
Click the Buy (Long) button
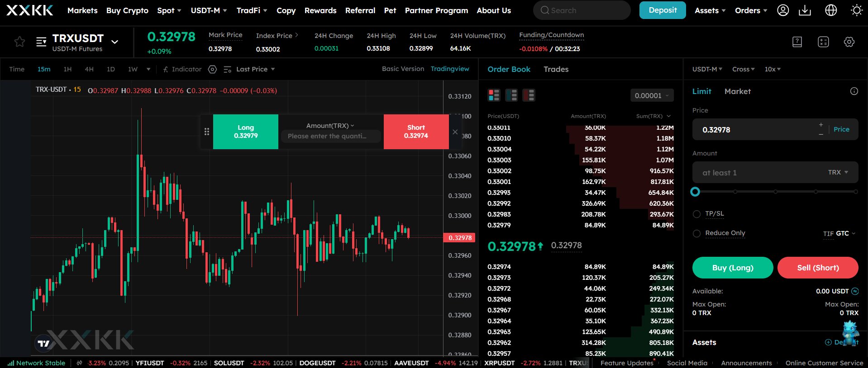click(733, 268)
